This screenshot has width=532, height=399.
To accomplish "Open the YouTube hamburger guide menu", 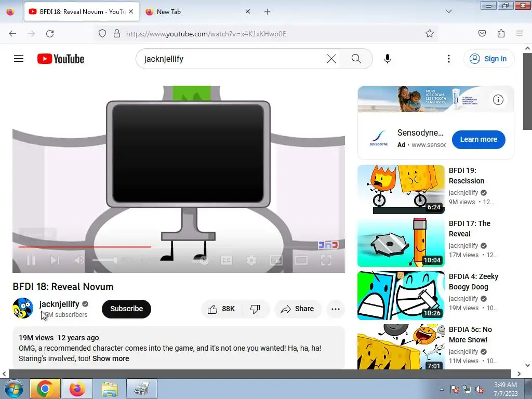I will (19, 59).
